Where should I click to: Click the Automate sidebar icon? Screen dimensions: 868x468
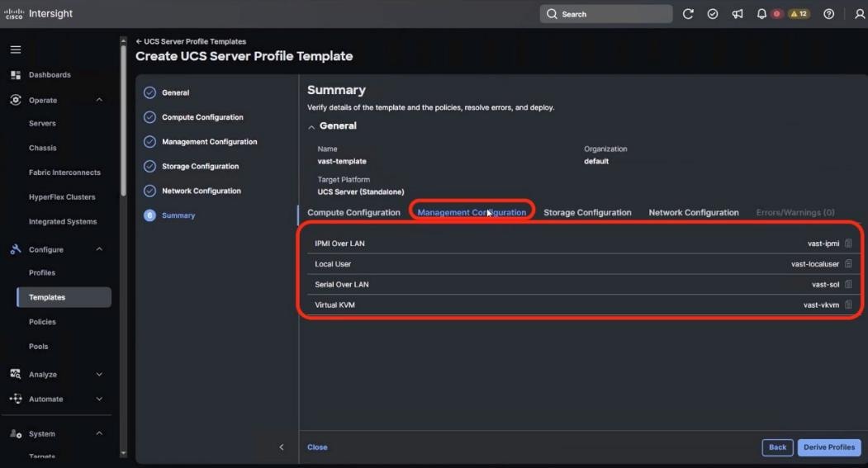pyautogui.click(x=16, y=399)
